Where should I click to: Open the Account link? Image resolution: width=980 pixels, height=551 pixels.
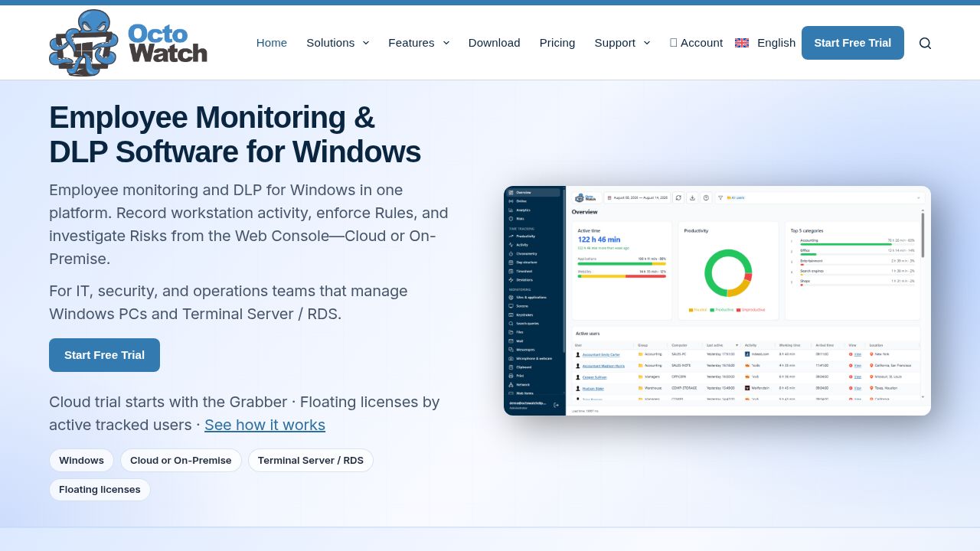696,43
